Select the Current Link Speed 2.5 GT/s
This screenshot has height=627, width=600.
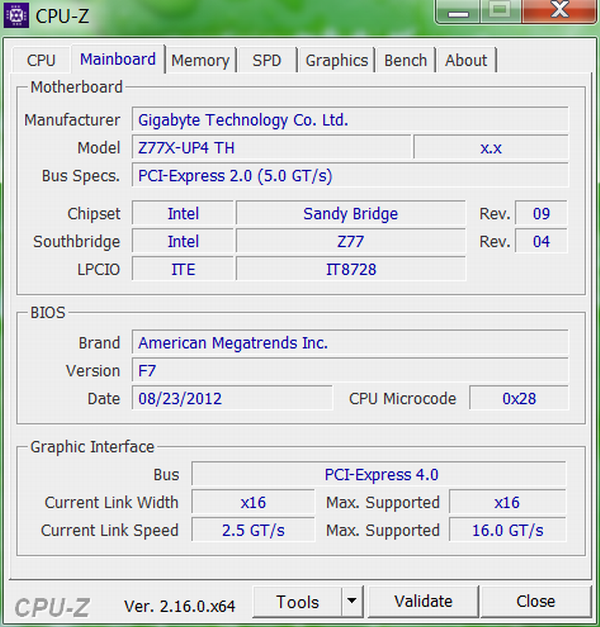(x=253, y=531)
